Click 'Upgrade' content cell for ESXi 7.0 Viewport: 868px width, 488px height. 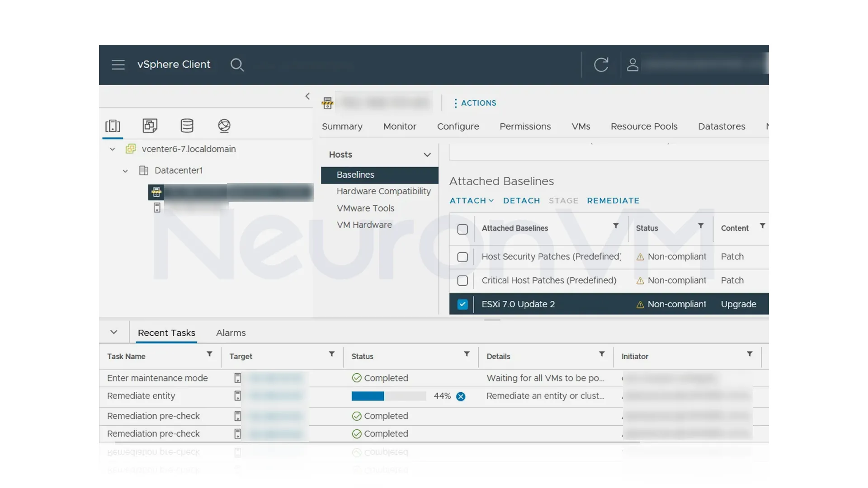pos(738,305)
